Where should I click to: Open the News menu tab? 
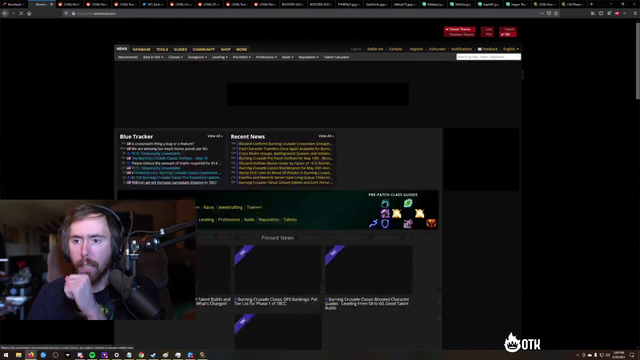click(x=122, y=49)
